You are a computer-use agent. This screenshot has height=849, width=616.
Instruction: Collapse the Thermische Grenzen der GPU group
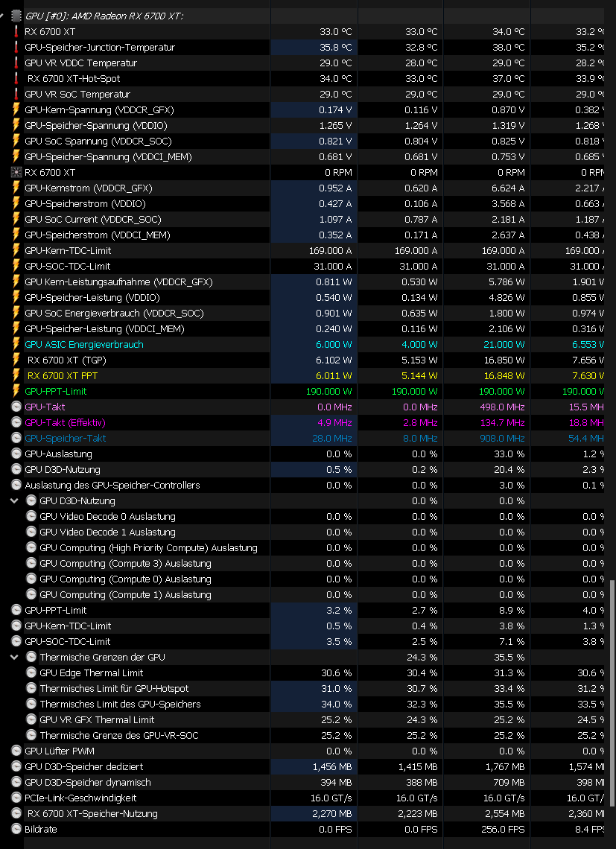pos(15,658)
